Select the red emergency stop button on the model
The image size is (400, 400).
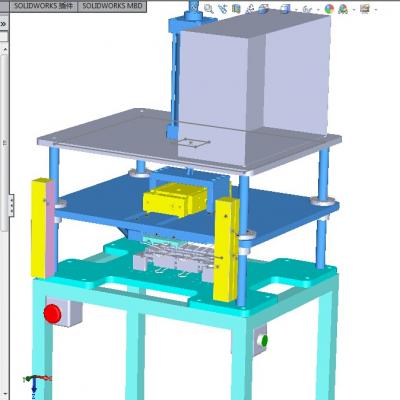[x=52, y=314]
